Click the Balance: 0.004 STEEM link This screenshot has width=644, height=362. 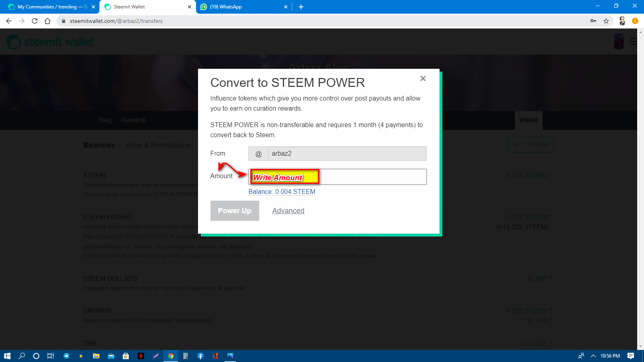(x=282, y=191)
